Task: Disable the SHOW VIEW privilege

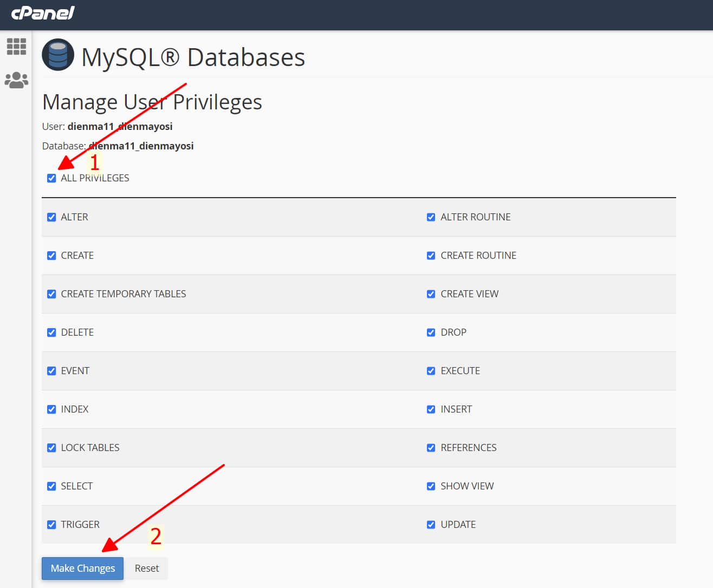Action: click(431, 486)
